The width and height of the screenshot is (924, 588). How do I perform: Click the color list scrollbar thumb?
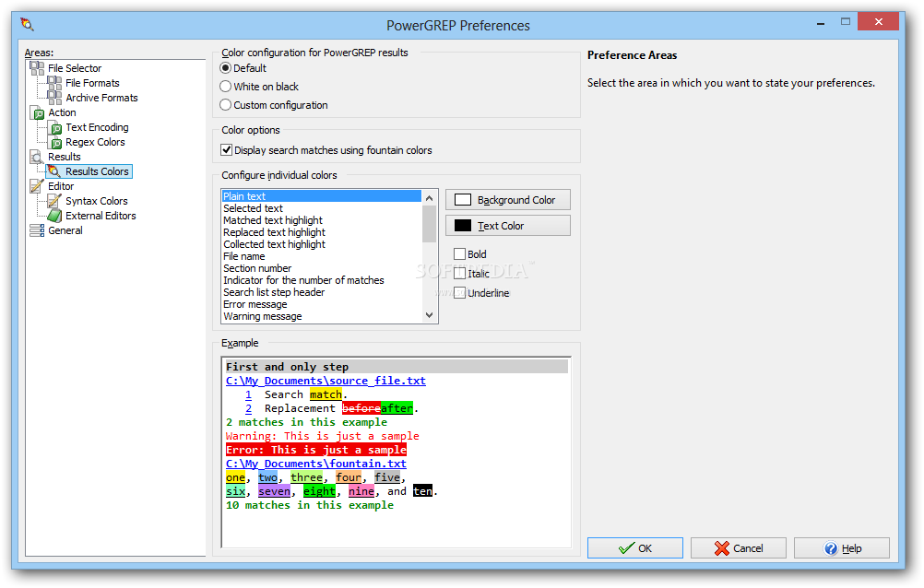[429, 224]
